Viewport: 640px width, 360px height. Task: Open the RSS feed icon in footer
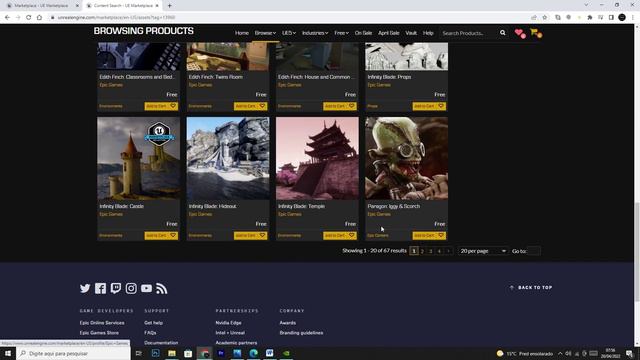(162, 288)
